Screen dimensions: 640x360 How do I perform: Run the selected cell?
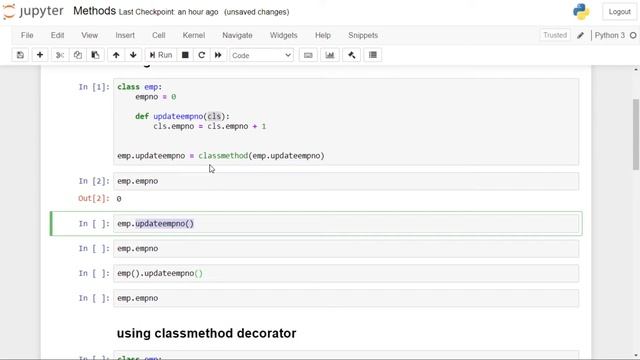pyautogui.click(x=160, y=55)
